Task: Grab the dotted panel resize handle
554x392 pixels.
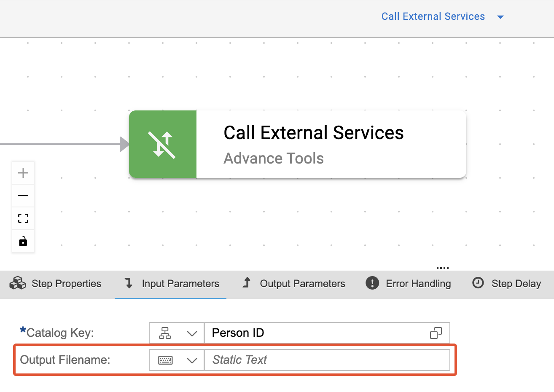Action: 442,268
